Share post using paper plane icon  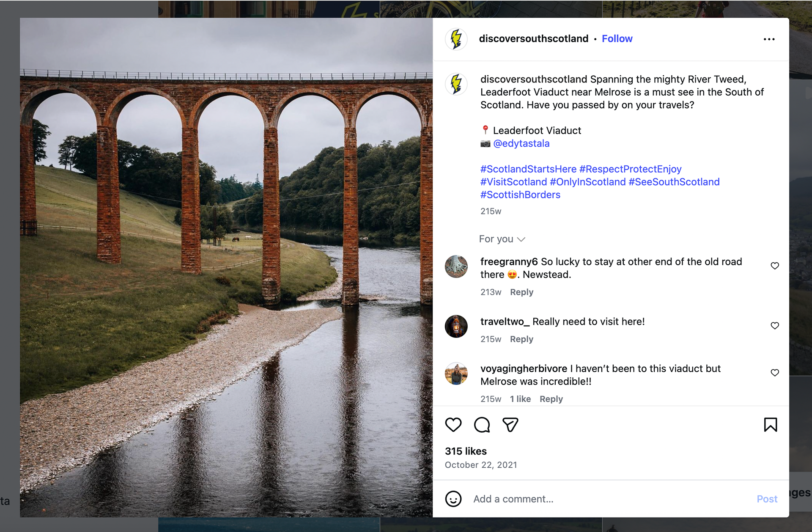tap(510, 425)
